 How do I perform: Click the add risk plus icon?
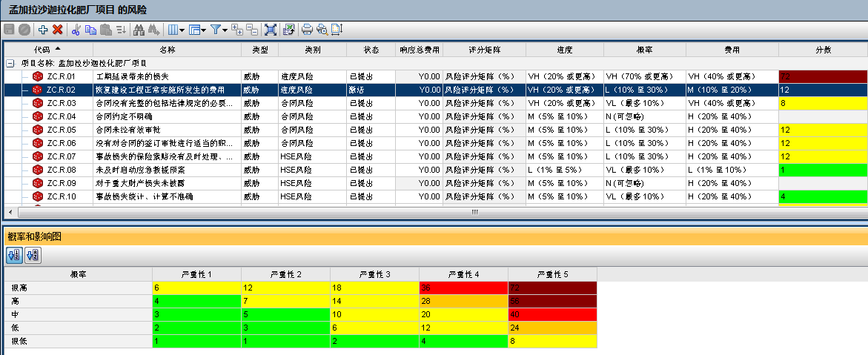[42, 30]
